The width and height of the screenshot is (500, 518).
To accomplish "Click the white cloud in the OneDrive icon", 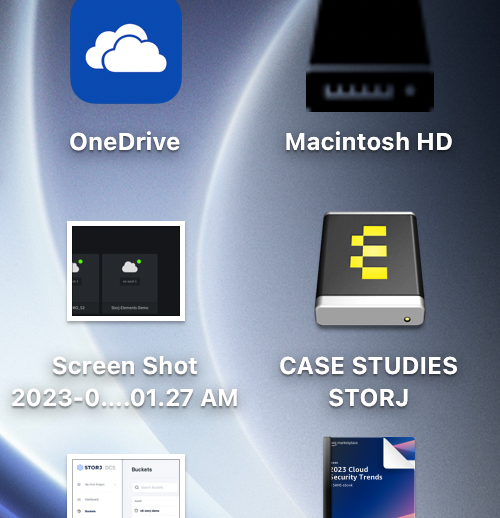I will pos(126,48).
